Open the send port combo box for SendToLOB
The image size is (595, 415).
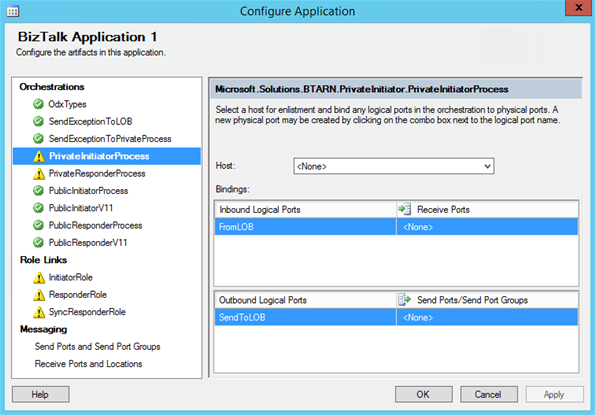point(487,318)
